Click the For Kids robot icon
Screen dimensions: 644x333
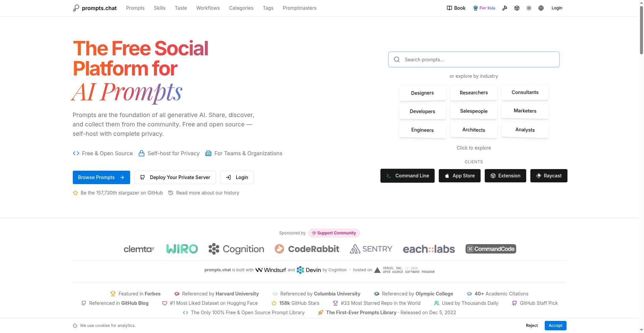475,8
